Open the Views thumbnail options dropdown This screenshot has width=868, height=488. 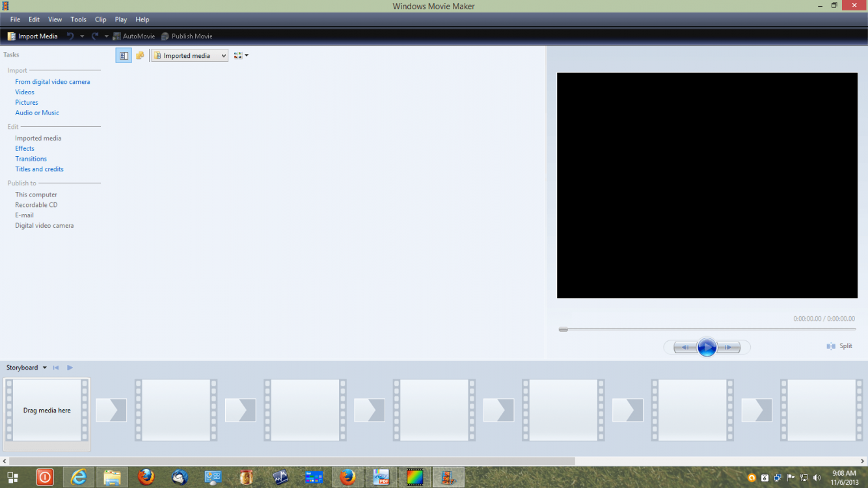pyautogui.click(x=241, y=56)
